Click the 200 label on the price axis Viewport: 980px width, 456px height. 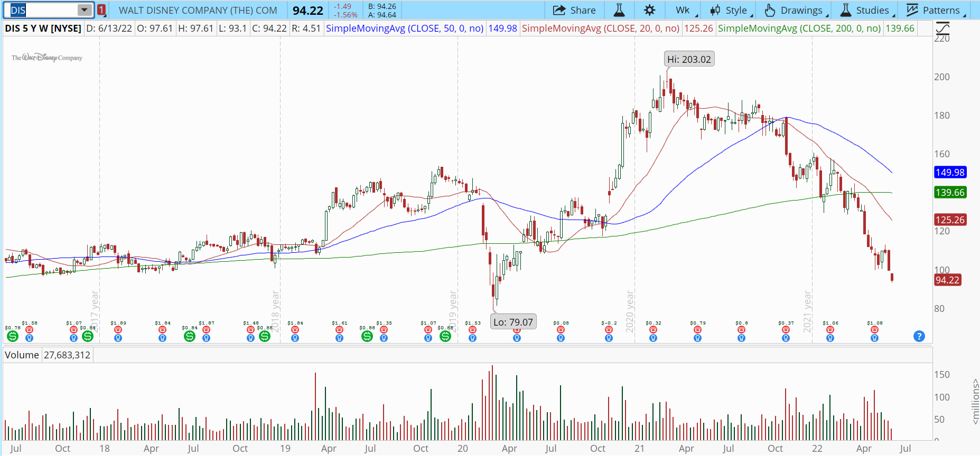tap(942, 77)
